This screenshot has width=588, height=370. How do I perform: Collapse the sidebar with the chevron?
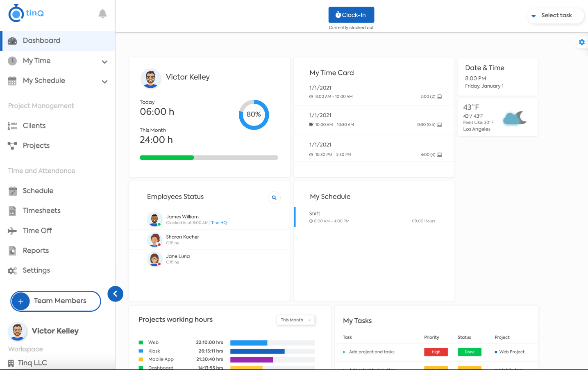(115, 294)
